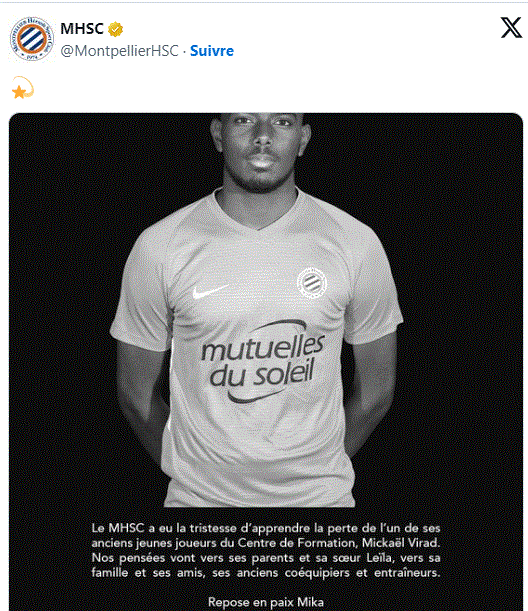Click the mutuelles du soleil sponsor logo
The width and height of the screenshot is (528, 611).
pos(263,362)
